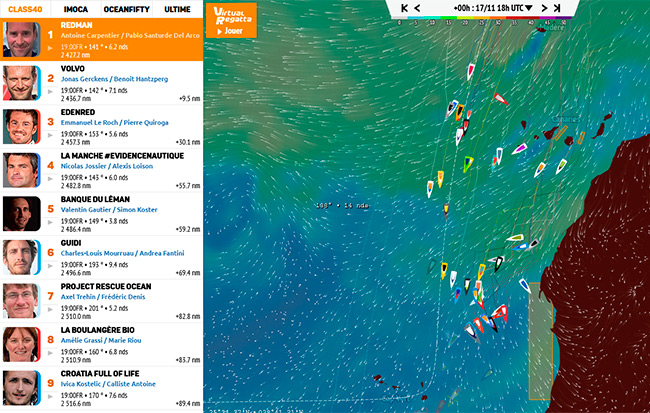Image resolution: width=650 pixels, height=413 pixels.
Task: Click LA BOULANGÈRE BIO skipper photo
Action: tap(21, 344)
